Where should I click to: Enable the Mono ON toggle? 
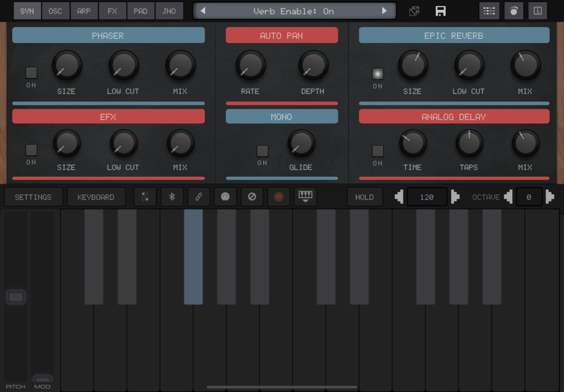(262, 151)
